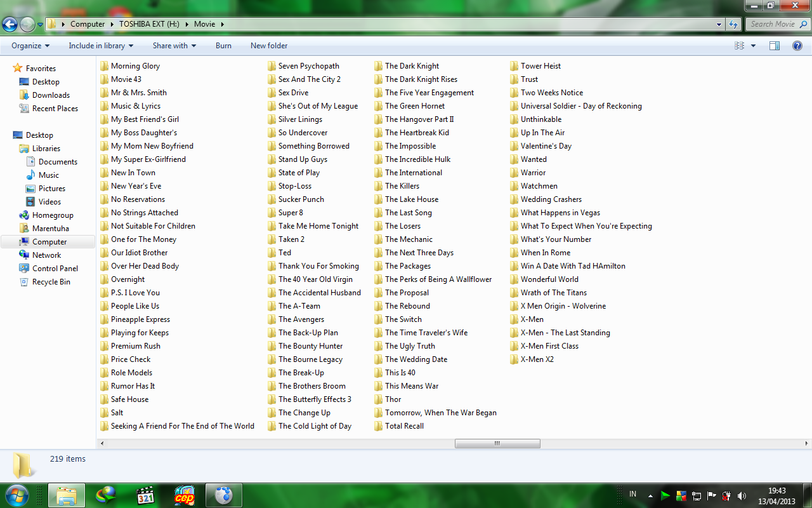Open the recent pages dropdown arrow
Image resolution: width=812 pixels, height=508 pixels.
[40, 25]
